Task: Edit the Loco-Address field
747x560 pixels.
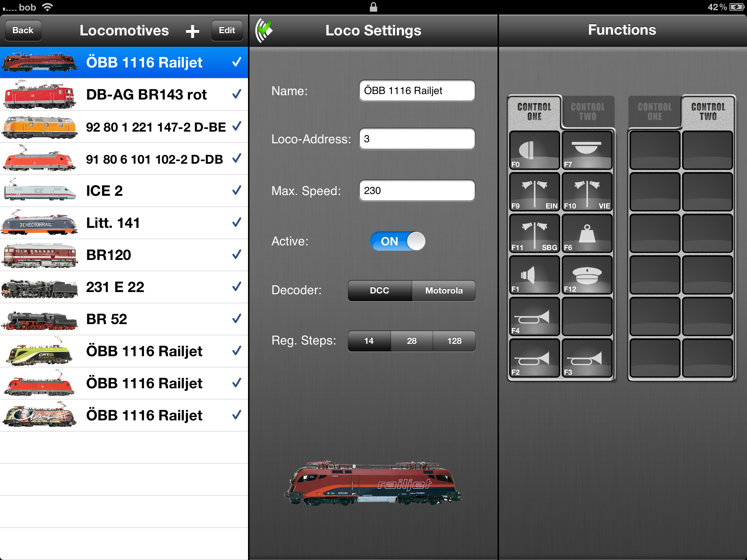Action: pyautogui.click(x=417, y=139)
